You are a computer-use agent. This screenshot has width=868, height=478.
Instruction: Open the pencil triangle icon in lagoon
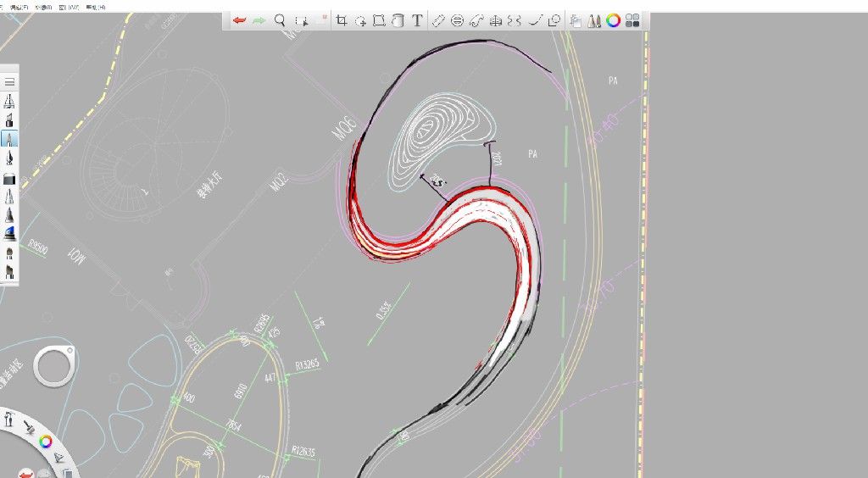(58, 458)
